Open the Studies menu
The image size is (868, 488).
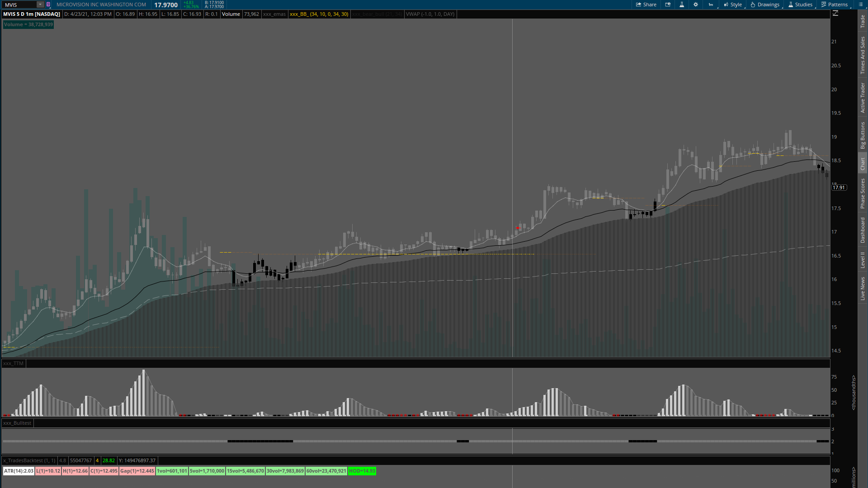click(x=800, y=5)
